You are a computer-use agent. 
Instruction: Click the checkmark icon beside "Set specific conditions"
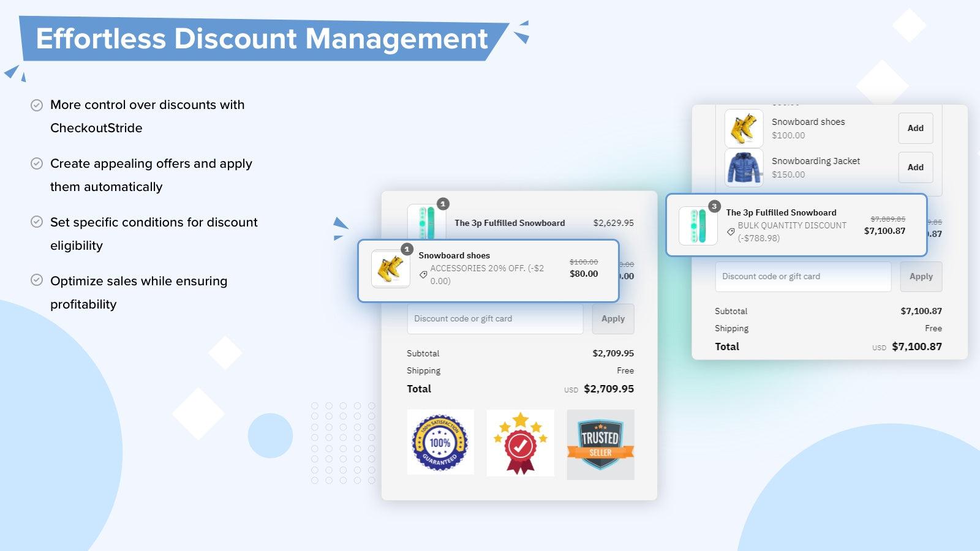37,222
